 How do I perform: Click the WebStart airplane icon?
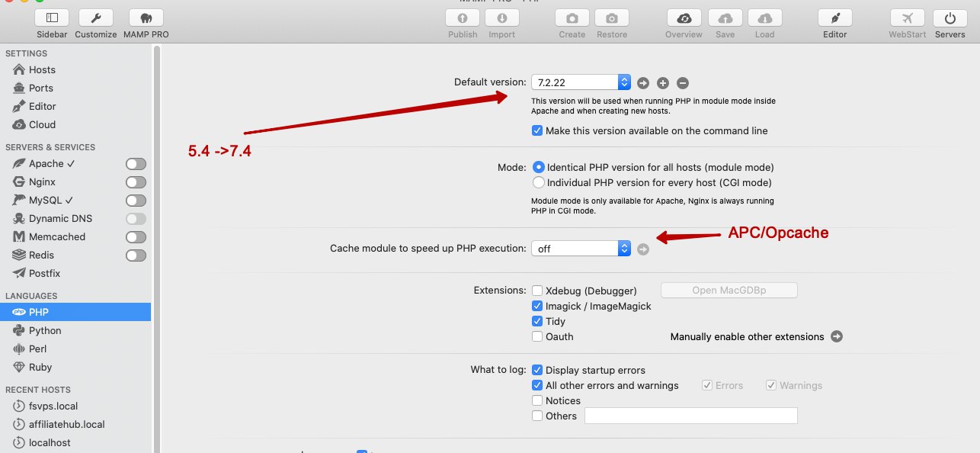point(908,18)
